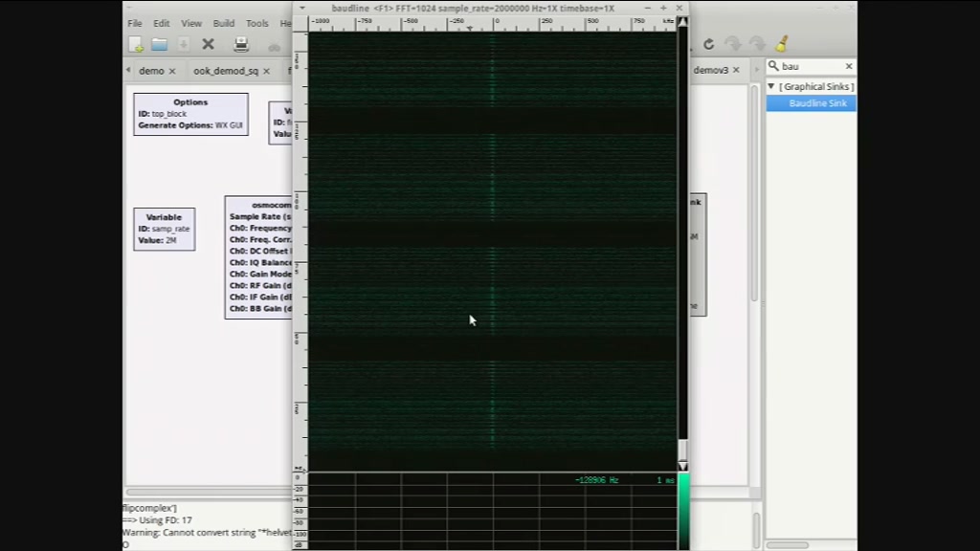980x551 pixels.
Task: Click the baudline vertical scrollbar up arrow
Action: coord(682,23)
